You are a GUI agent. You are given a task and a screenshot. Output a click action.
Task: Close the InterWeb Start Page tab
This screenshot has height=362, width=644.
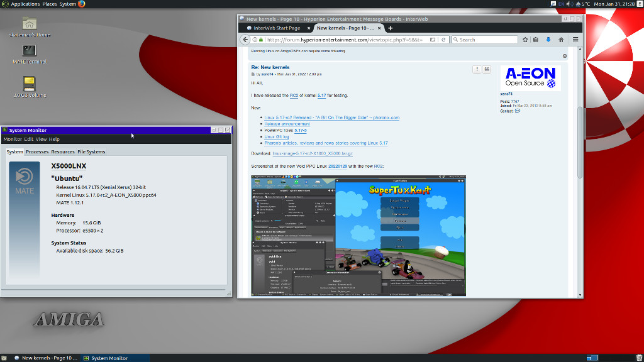[309, 28]
